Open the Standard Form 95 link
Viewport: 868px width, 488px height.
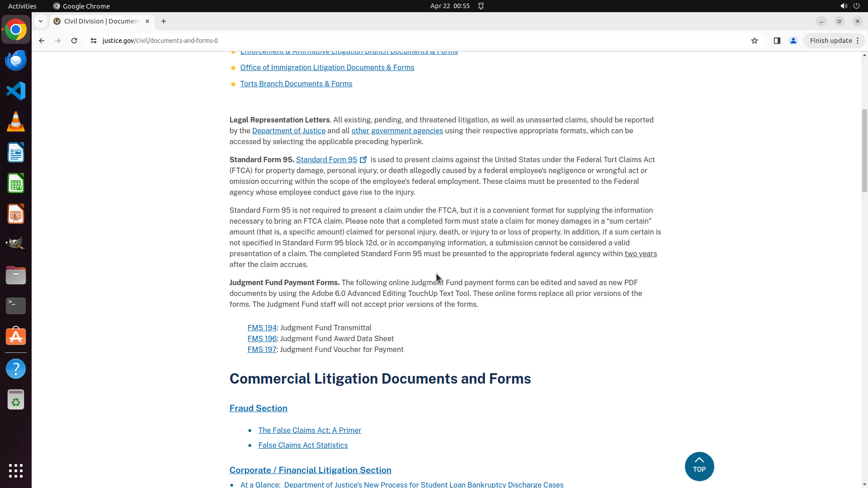tap(326, 160)
